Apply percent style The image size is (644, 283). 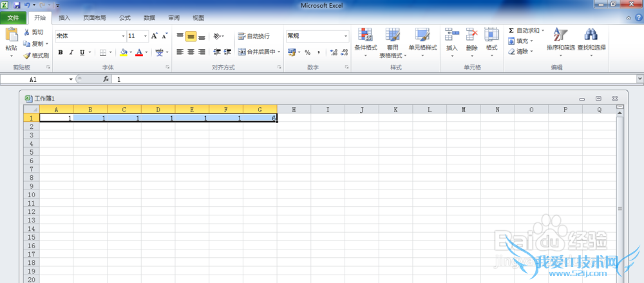pyautogui.click(x=308, y=52)
